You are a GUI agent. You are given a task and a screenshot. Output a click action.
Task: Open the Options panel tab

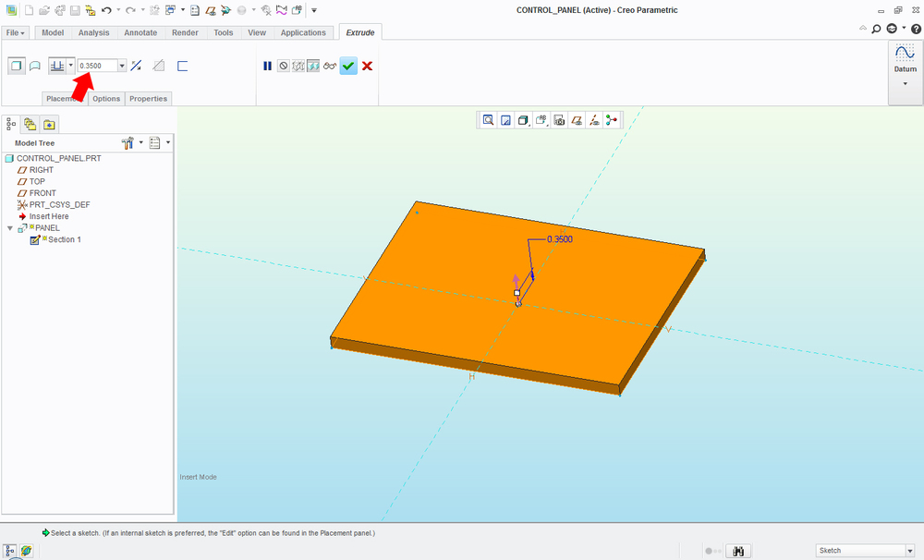click(x=106, y=99)
